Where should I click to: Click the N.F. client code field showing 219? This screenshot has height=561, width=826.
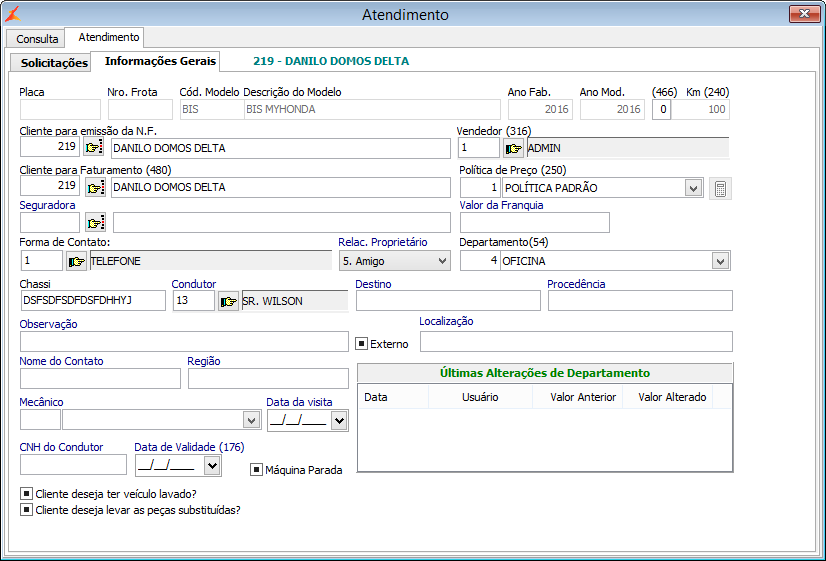50,147
